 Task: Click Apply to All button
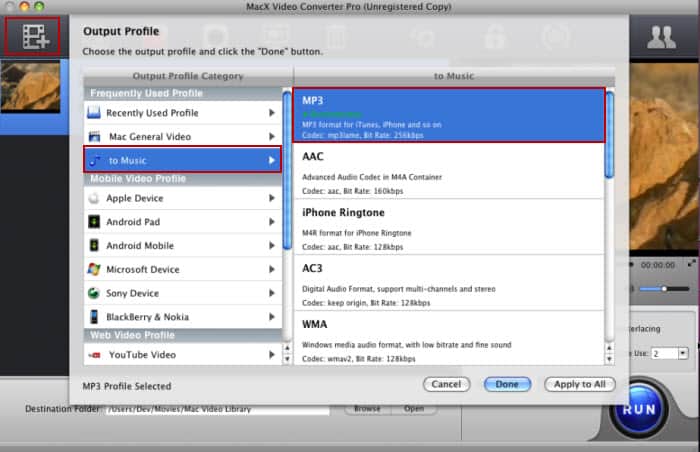pyautogui.click(x=579, y=384)
